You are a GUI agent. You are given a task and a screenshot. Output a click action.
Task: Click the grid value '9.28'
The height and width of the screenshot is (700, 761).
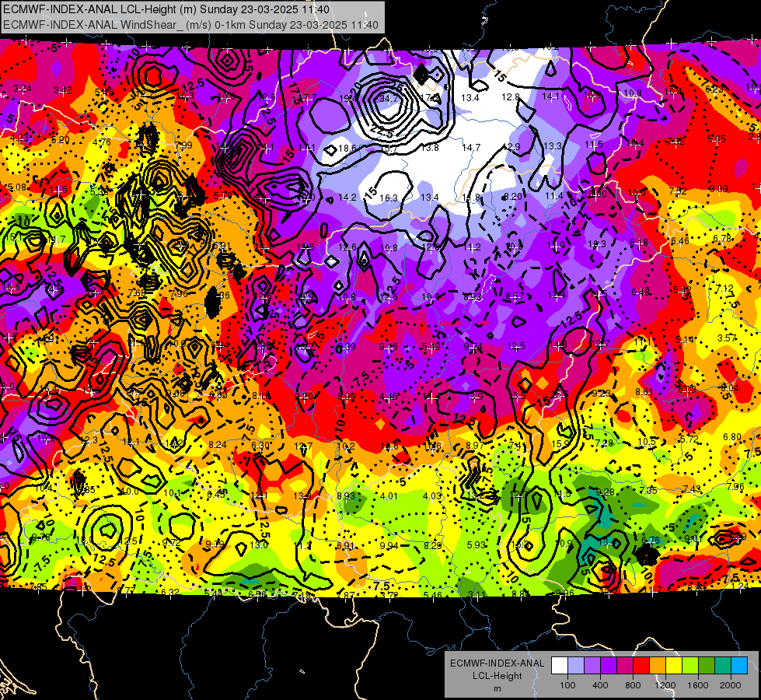(x=606, y=492)
